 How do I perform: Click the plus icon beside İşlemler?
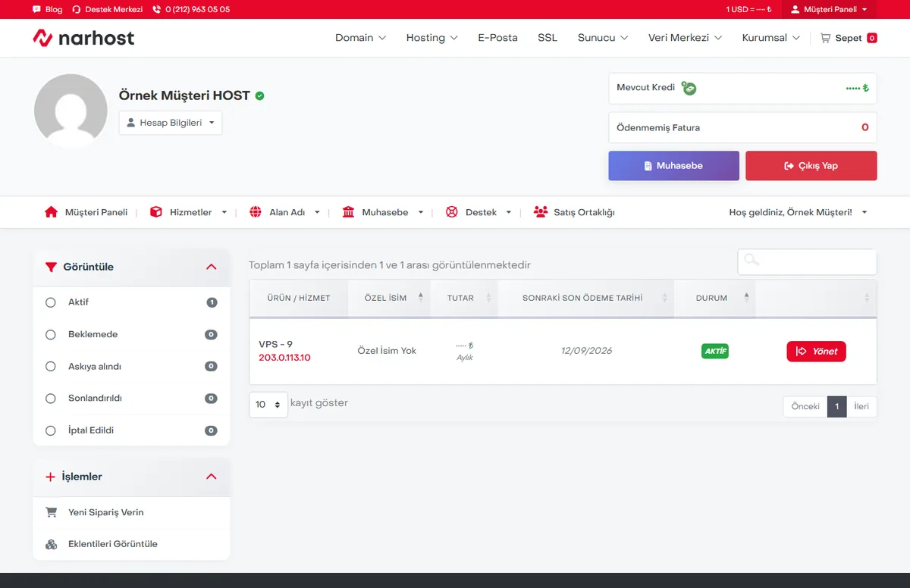coord(51,477)
